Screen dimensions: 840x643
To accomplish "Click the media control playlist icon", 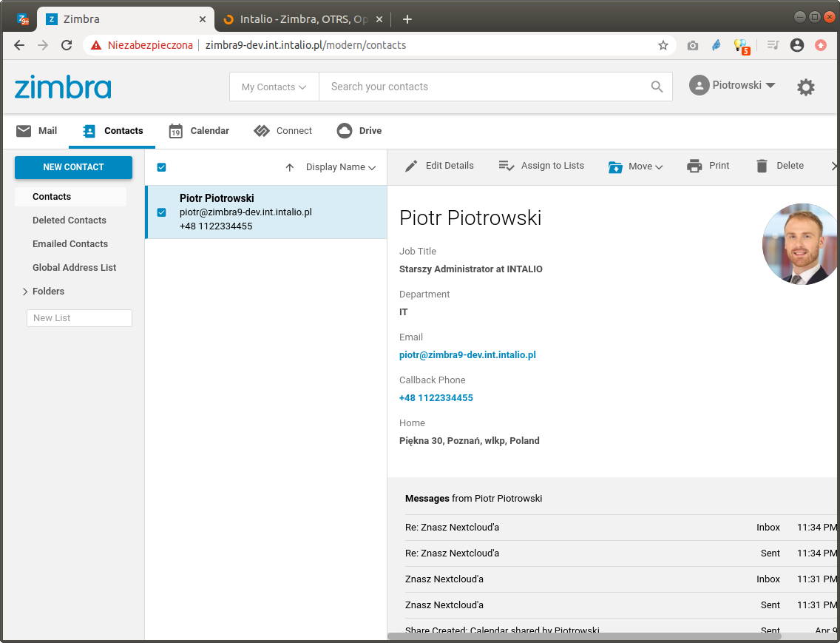I will click(773, 46).
